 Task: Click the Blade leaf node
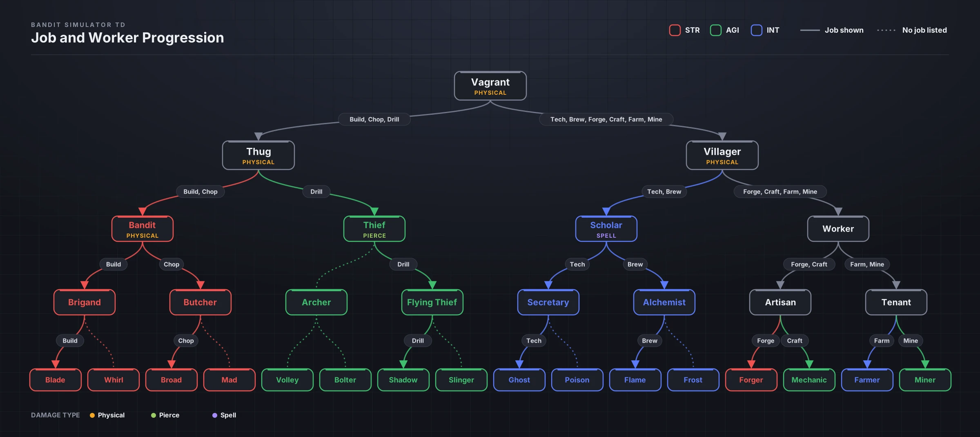tap(56, 380)
